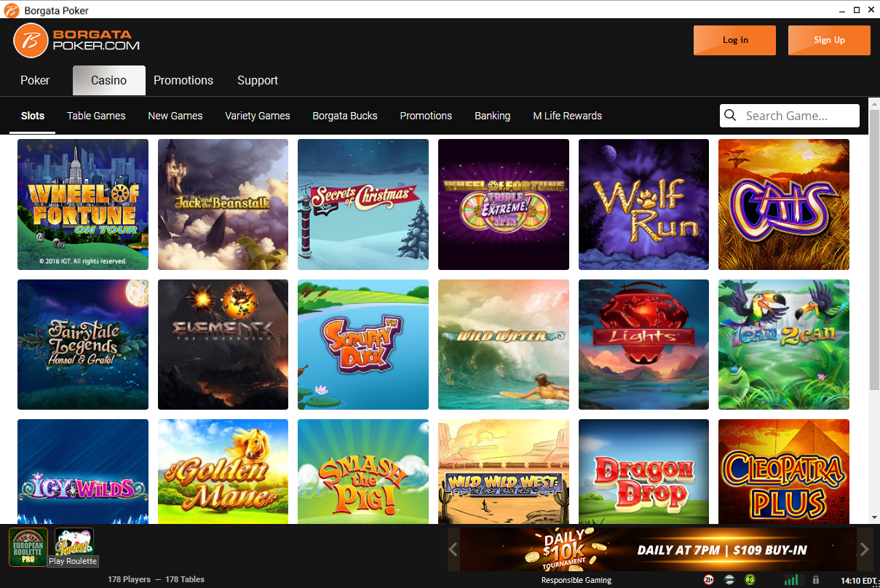This screenshot has height=588, width=880.
Task: Launch the Wild Water slot
Action: (504, 345)
